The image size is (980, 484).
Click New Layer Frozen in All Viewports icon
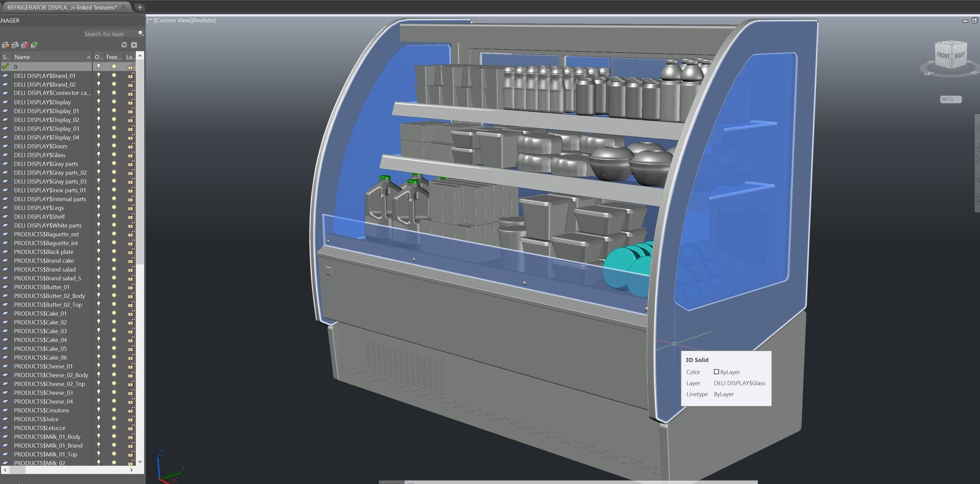(15, 45)
